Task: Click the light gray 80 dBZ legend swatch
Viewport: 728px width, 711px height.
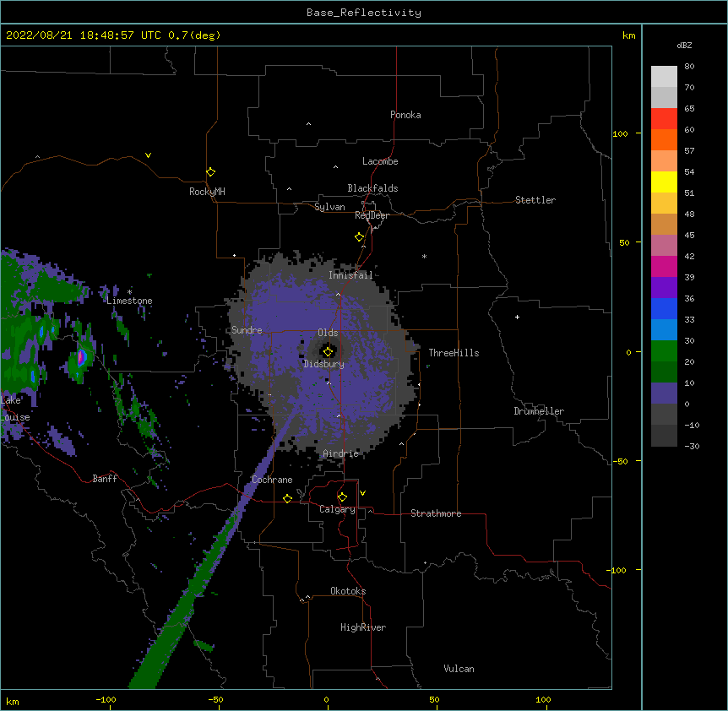Action: (664, 76)
